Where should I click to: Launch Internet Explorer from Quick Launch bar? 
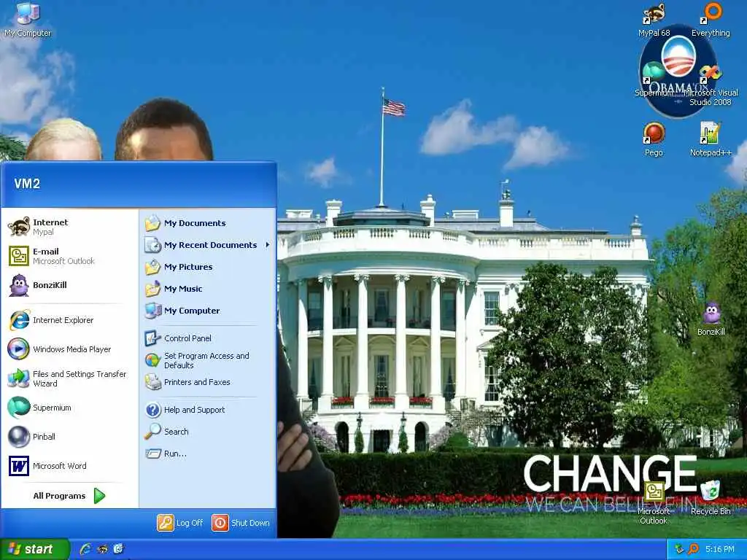(86, 549)
